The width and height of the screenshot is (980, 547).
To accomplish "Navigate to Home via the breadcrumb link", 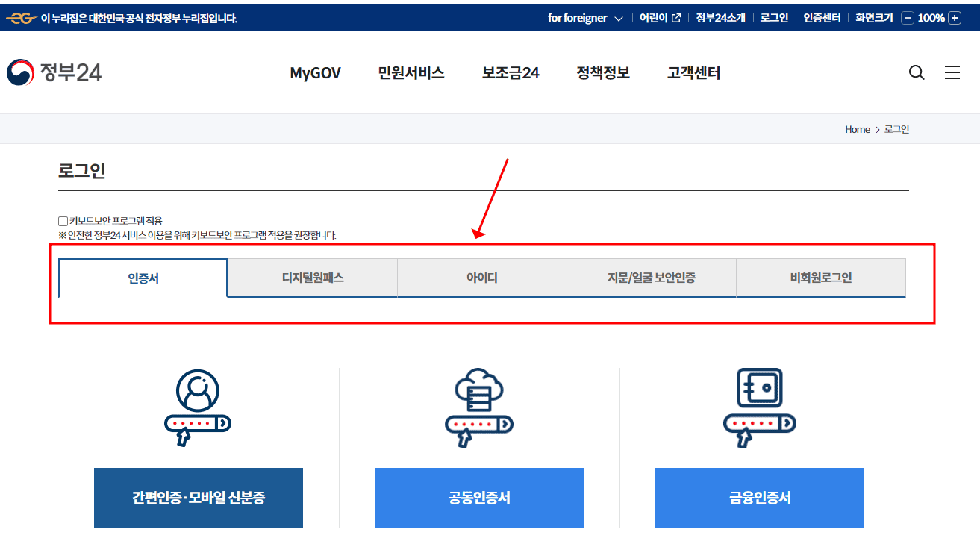I will [857, 128].
